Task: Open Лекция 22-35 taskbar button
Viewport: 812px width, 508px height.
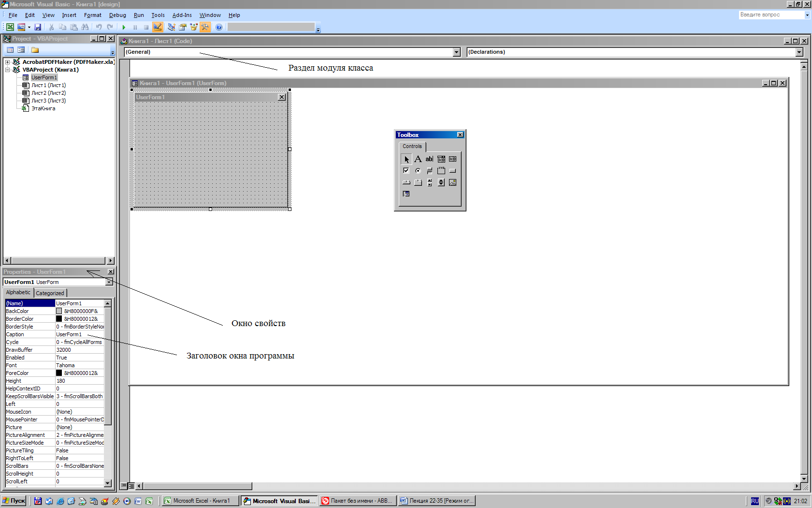Action: click(x=436, y=501)
